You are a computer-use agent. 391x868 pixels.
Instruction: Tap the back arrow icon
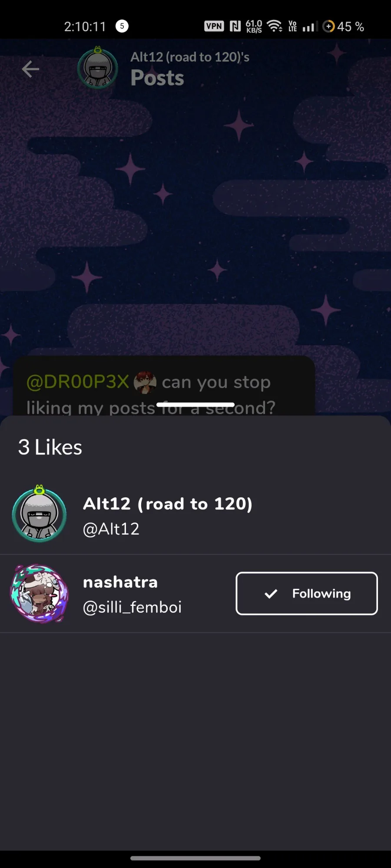pos(30,69)
